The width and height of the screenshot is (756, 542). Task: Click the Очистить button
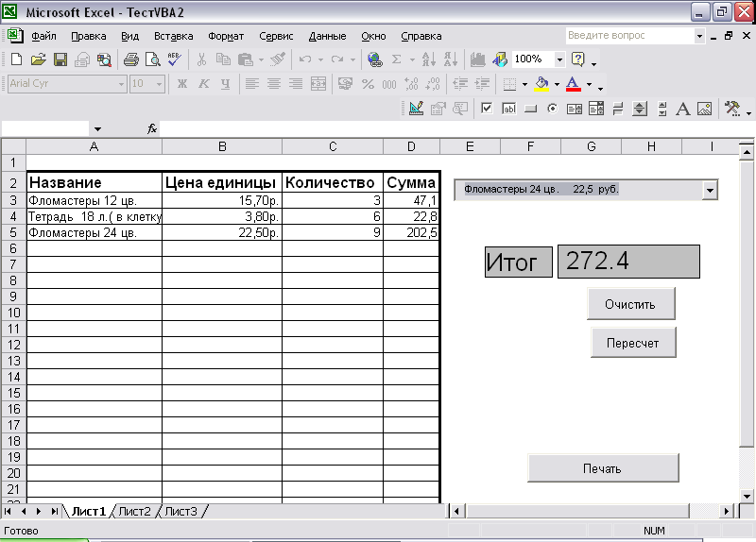(630, 304)
